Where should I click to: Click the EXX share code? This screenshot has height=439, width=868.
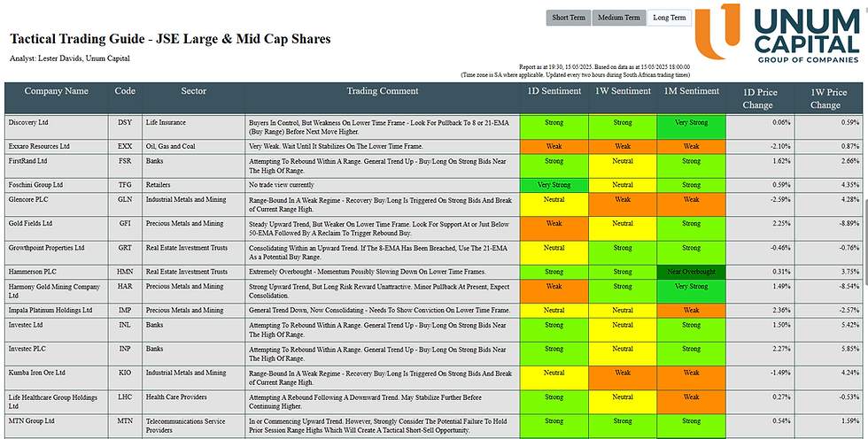[x=125, y=147]
